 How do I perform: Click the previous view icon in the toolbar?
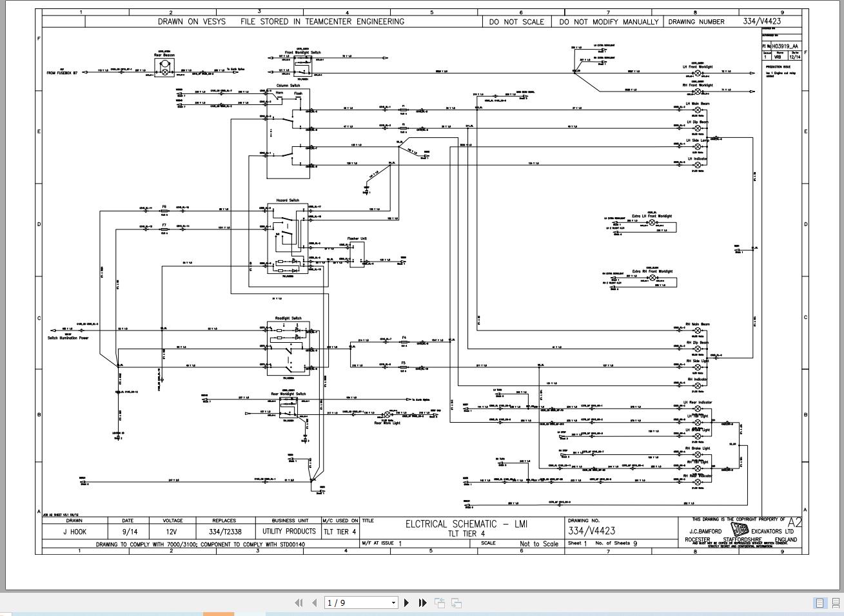(x=440, y=602)
